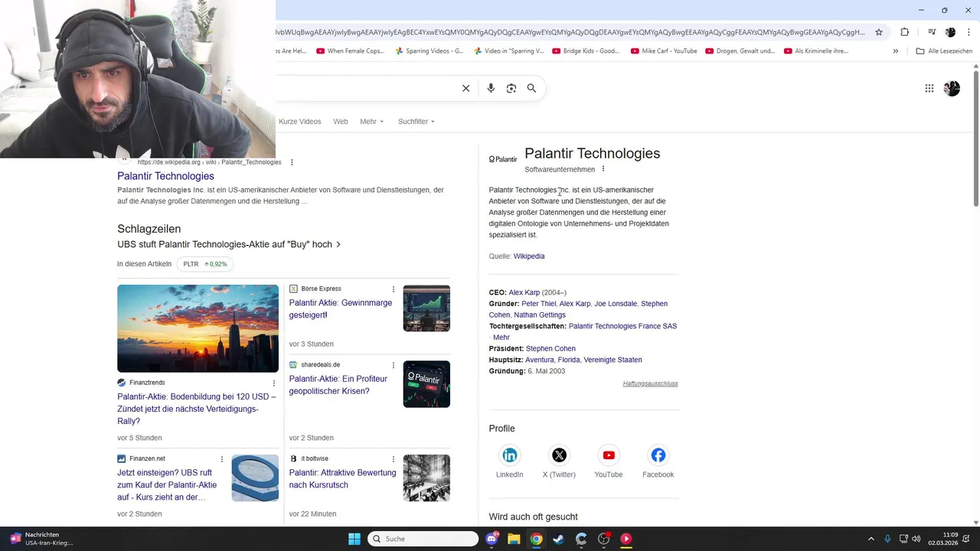Click CEO Alex Karp link
Viewport: 980px width, 551px height.
click(x=524, y=292)
